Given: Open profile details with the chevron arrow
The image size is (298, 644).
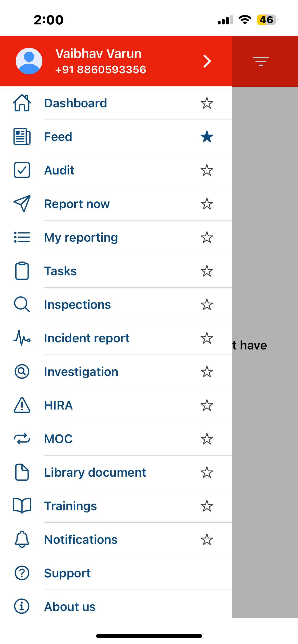Looking at the screenshot, I should coord(207,61).
